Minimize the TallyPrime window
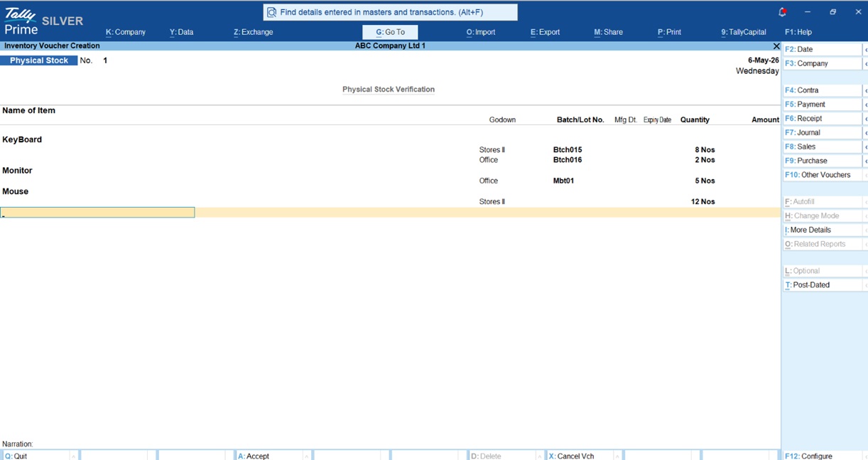868x460 pixels. (807, 12)
